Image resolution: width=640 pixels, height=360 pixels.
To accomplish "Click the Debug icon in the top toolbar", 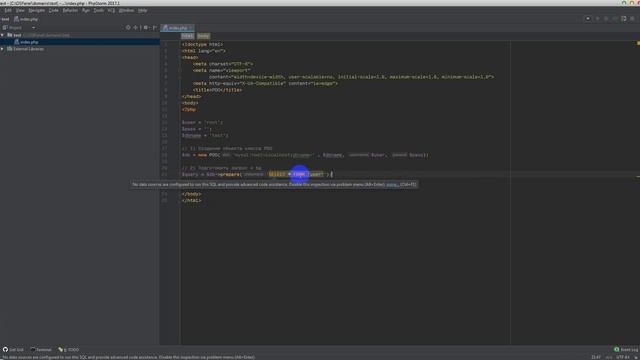I will coord(606,18).
